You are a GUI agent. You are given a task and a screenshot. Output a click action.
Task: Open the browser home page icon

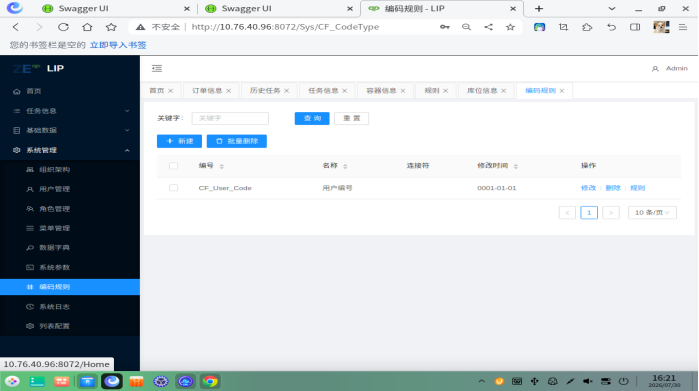(87, 27)
